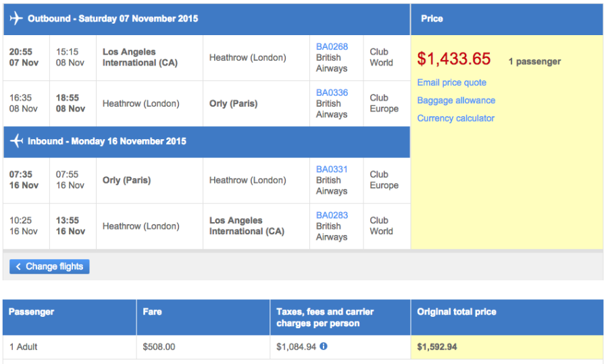Click the red $1,433.65 total price
Screen dimensions: 608x364
click(x=453, y=59)
